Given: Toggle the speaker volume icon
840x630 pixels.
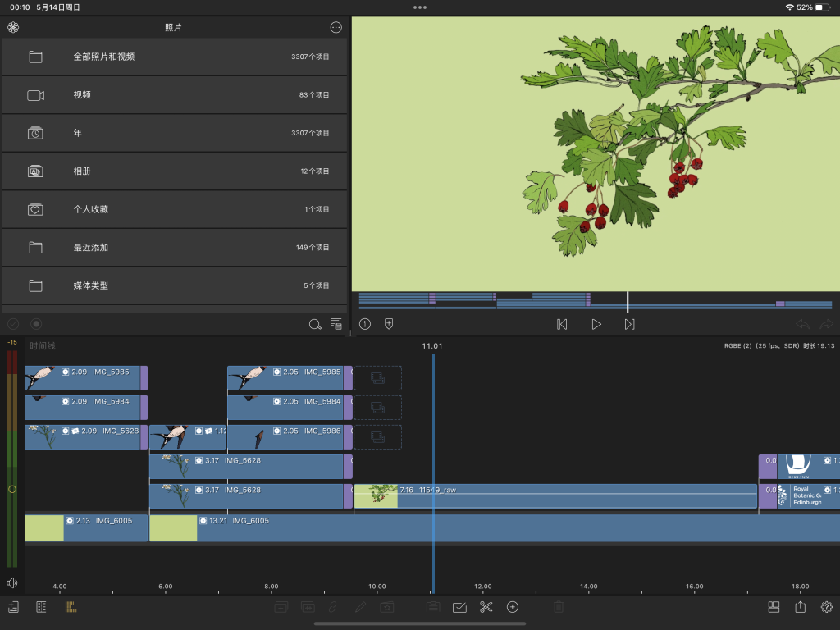Looking at the screenshot, I should click(12, 583).
